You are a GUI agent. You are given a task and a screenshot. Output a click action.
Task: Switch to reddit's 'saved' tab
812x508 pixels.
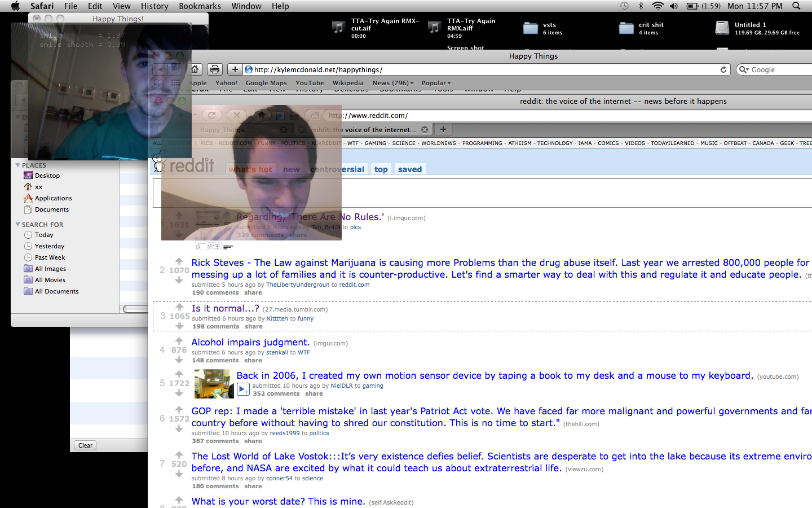point(409,169)
